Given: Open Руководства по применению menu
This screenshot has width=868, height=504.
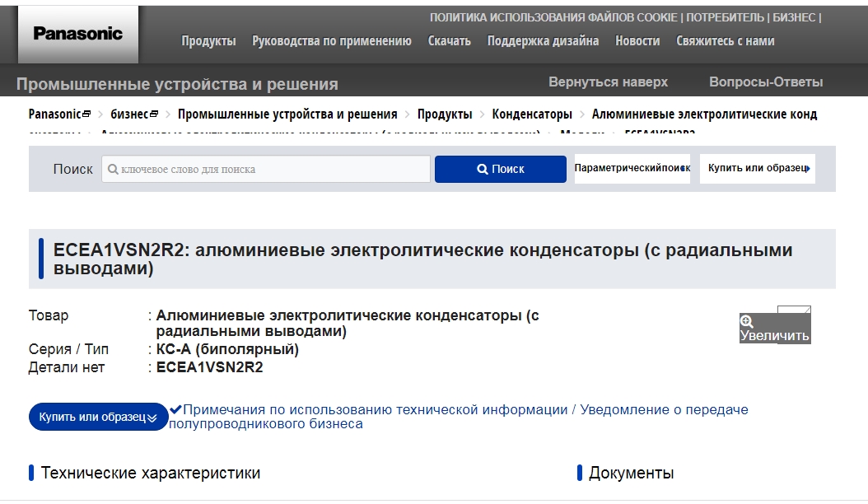Looking at the screenshot, I should point(332,40).
